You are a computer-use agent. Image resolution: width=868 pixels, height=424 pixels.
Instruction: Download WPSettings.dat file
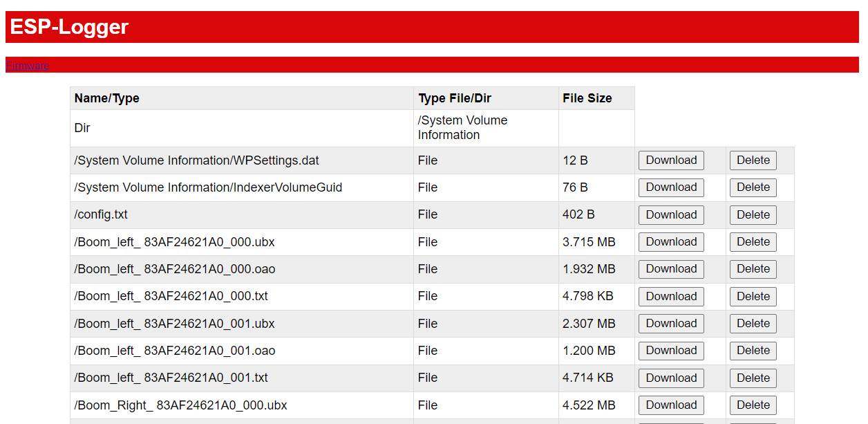click(x=670, y=160)
